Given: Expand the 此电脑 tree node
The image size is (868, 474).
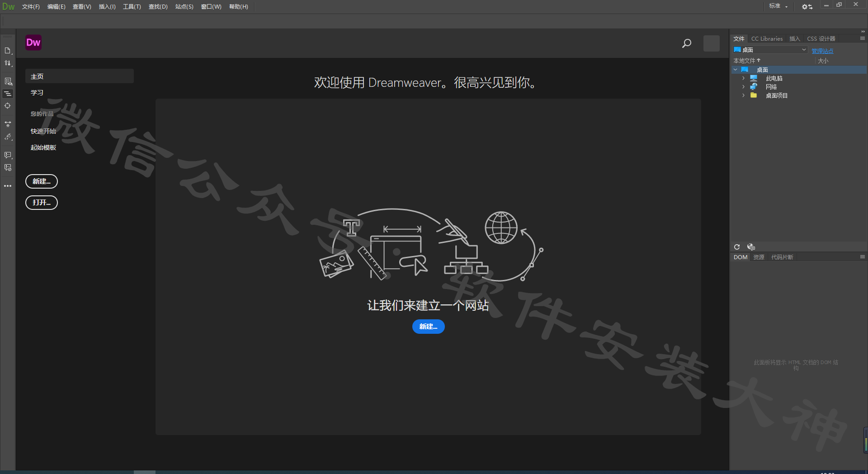Looking at the screenshot, I should 743,78.
